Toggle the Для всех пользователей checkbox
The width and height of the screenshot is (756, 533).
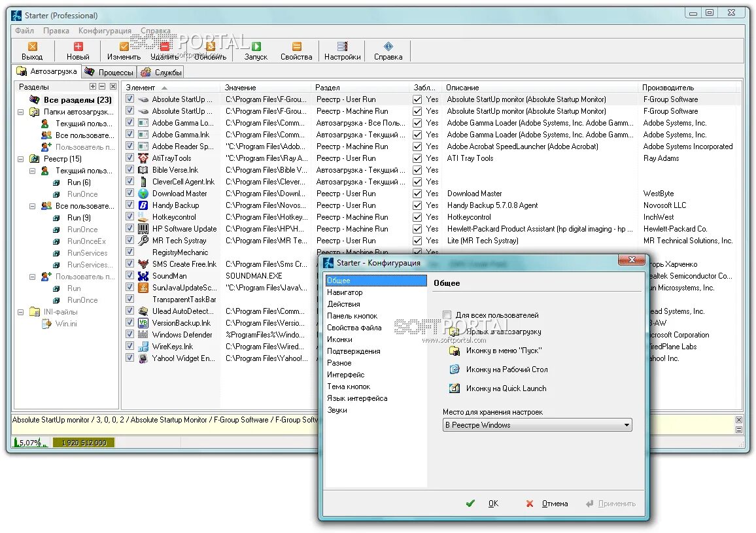[x=447, y=315]
